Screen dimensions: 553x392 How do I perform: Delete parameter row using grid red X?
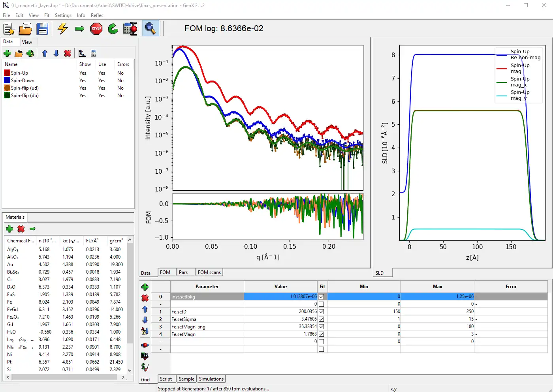click(145, 298)
